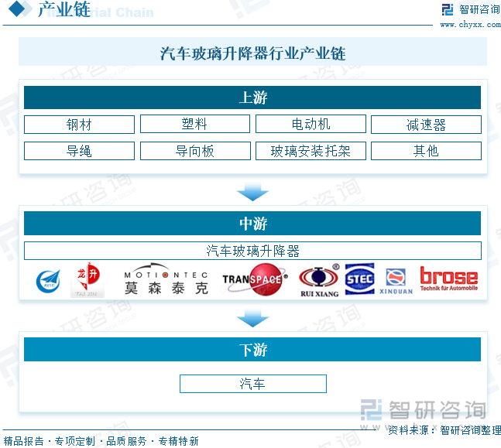Click the Motiontec 莫森泰克 logo

pos(166,279)
